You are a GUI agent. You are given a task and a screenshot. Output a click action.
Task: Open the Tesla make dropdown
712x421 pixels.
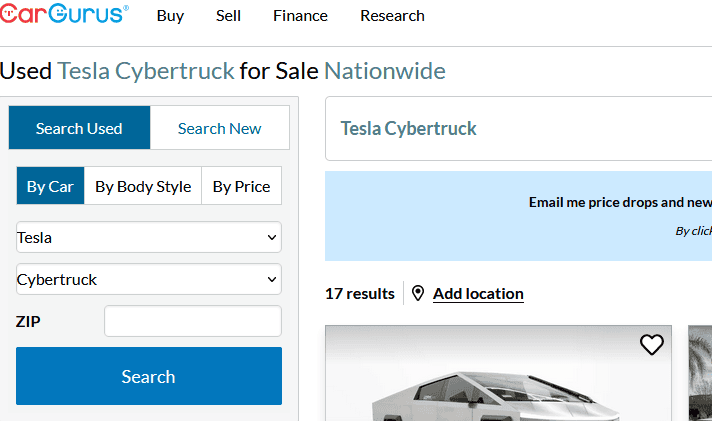[x=149, y=237]
